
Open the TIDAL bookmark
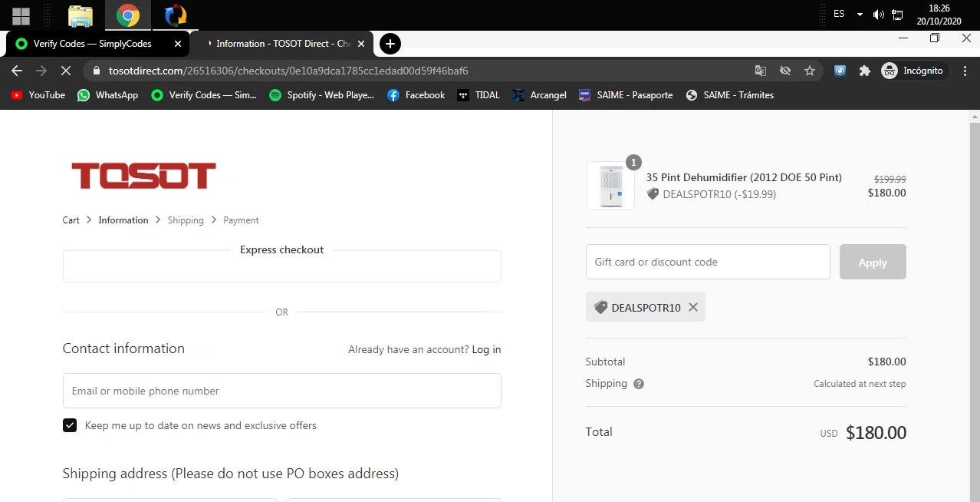[x=478, y=95]
